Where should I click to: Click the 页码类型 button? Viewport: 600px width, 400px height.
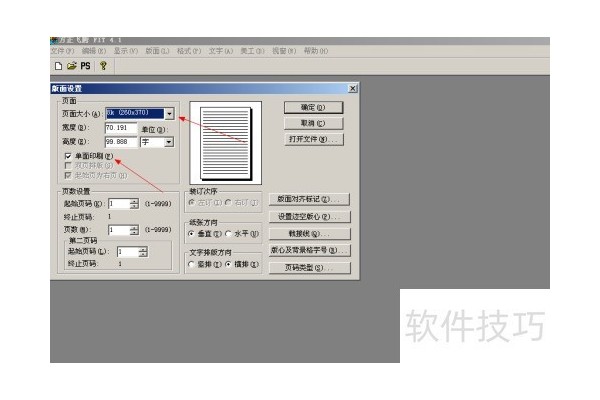[309, 268]
